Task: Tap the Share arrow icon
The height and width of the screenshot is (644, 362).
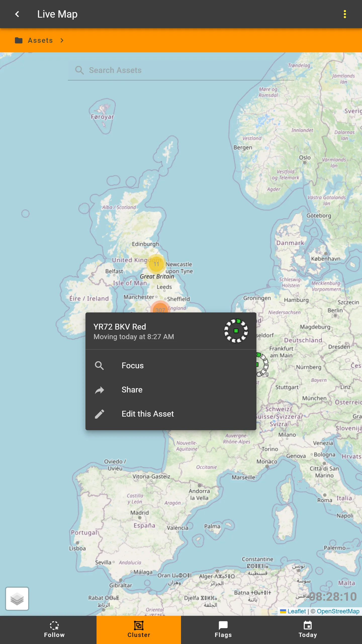Action: pyautogui.click(x=100, y=390)
